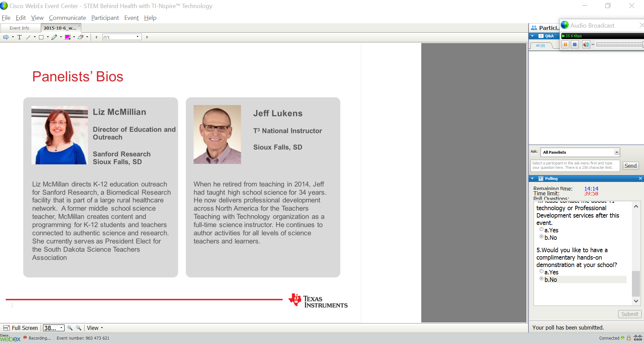The height and width of the screenshot is (343, 644).
Task: Open the annotation color dropdown arrow
Action: point(74,37)
